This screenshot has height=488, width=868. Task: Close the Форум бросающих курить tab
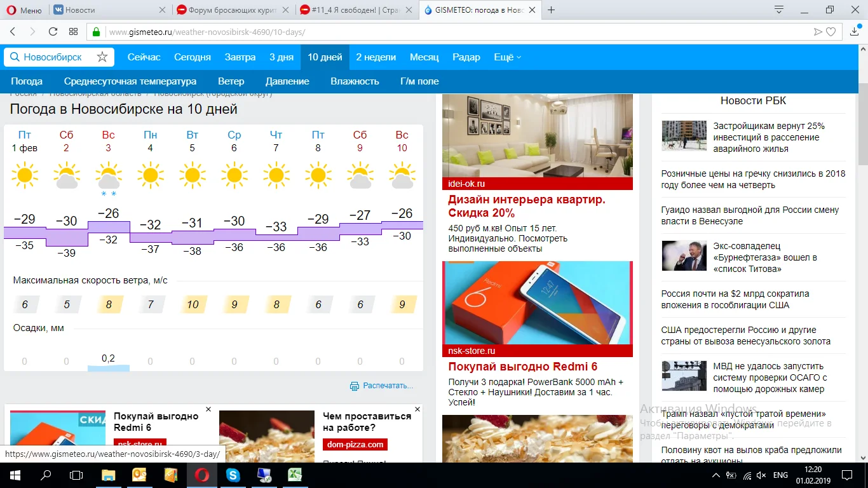pos(286,10)
